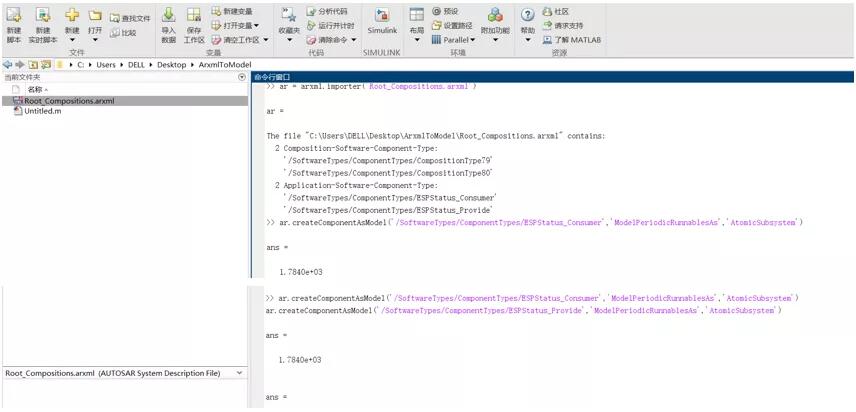
Task: Click the arxml.importer command line
Action: 372,87
